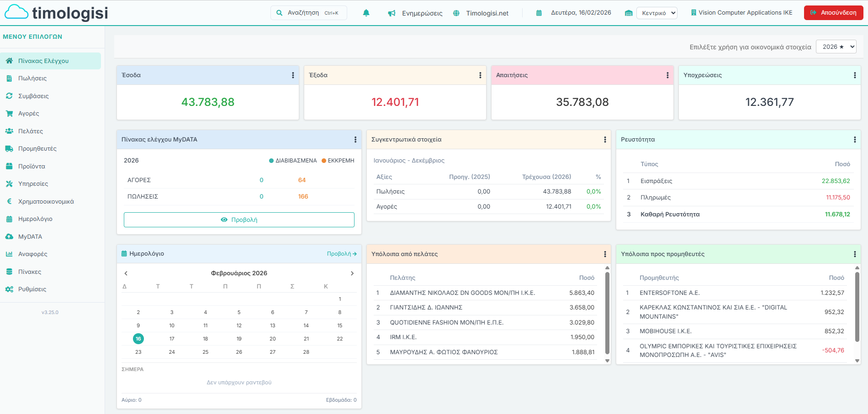
Task: Click the Αγορές shopping cart icon
Action: tap(9, 114)
